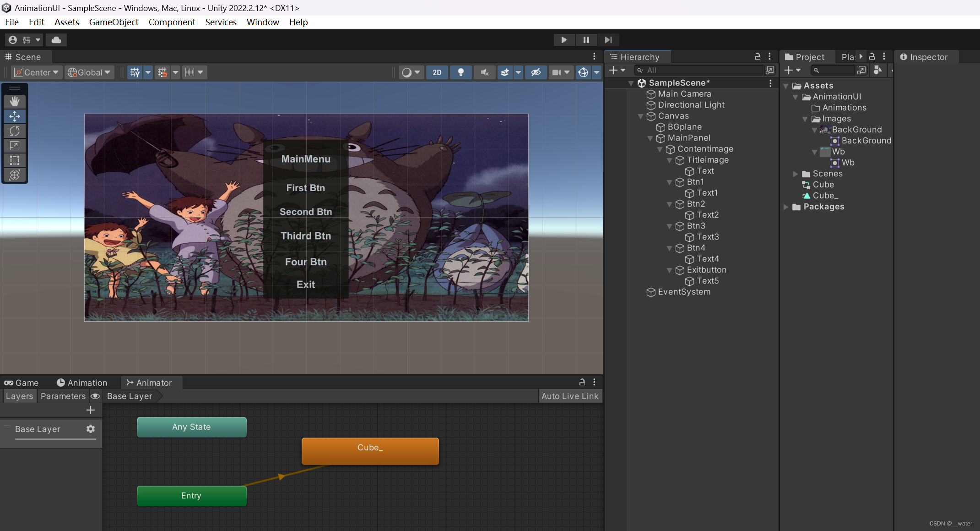The image size is (980, 531).
Task: Toggle scene effects (skybox, fog)
Action: point(505,72)
